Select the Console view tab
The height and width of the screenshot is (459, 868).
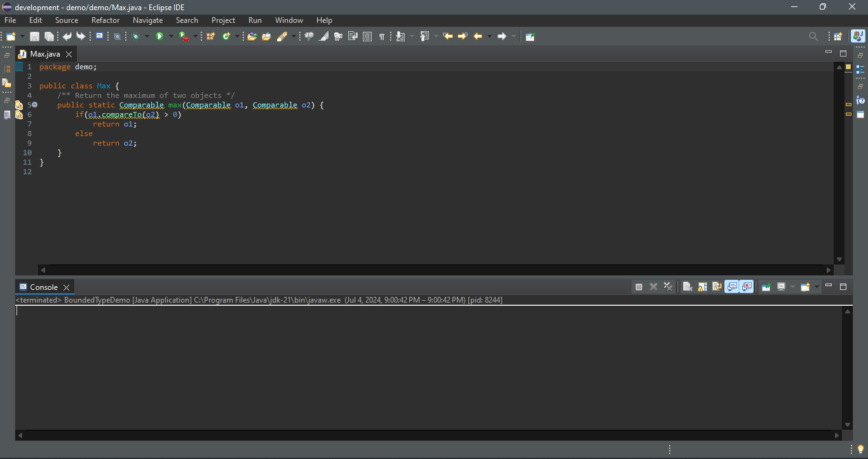tap(44, 287)
